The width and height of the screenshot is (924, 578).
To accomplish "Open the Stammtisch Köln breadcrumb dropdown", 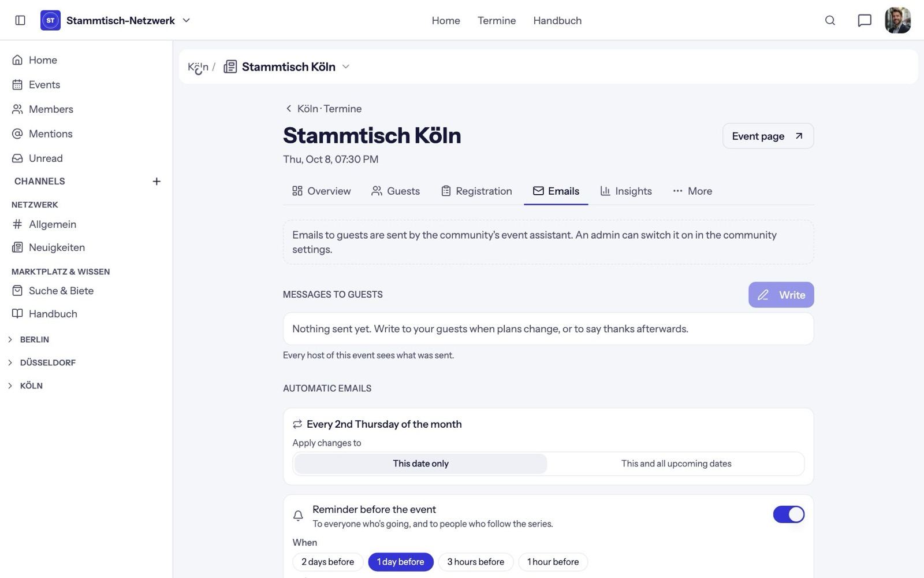I will point(346,66).
